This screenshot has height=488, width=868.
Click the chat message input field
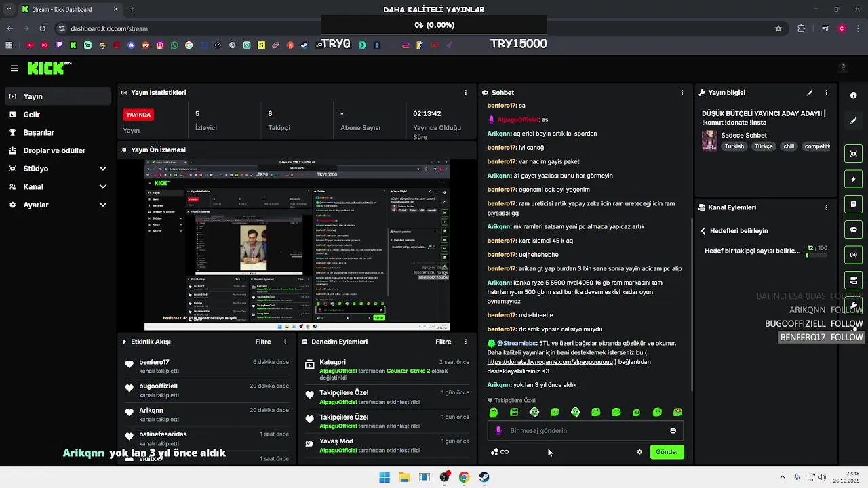click(x=585, y=430)
